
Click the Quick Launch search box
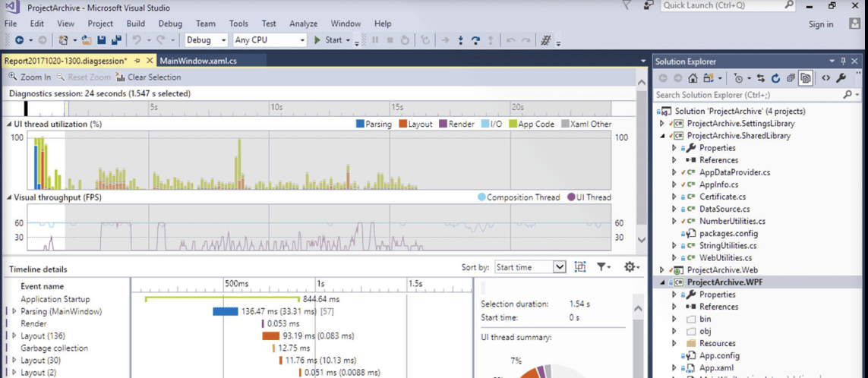(x=728, y=5)
